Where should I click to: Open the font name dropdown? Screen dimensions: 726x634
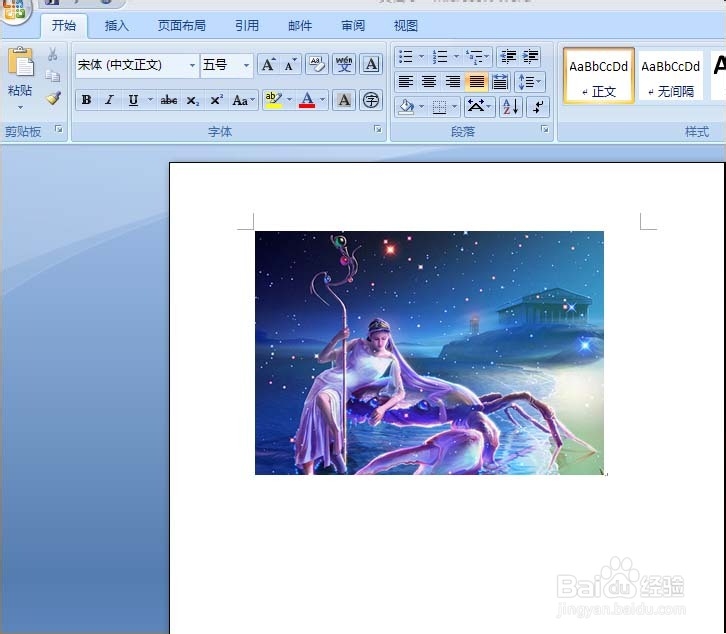coord(192,65)
